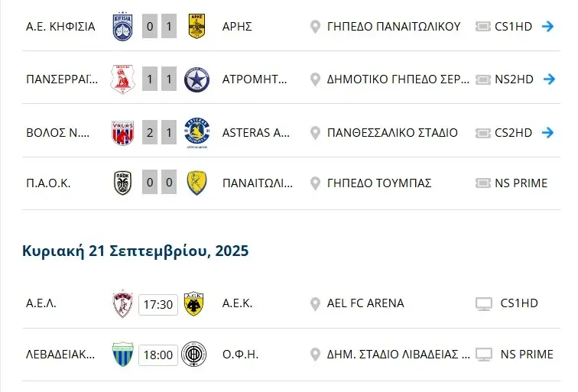The height and width of the screenshot is (392, 578).
Task: Open match details arrow for Panserraikos–Atromitos
Action: 547,79
